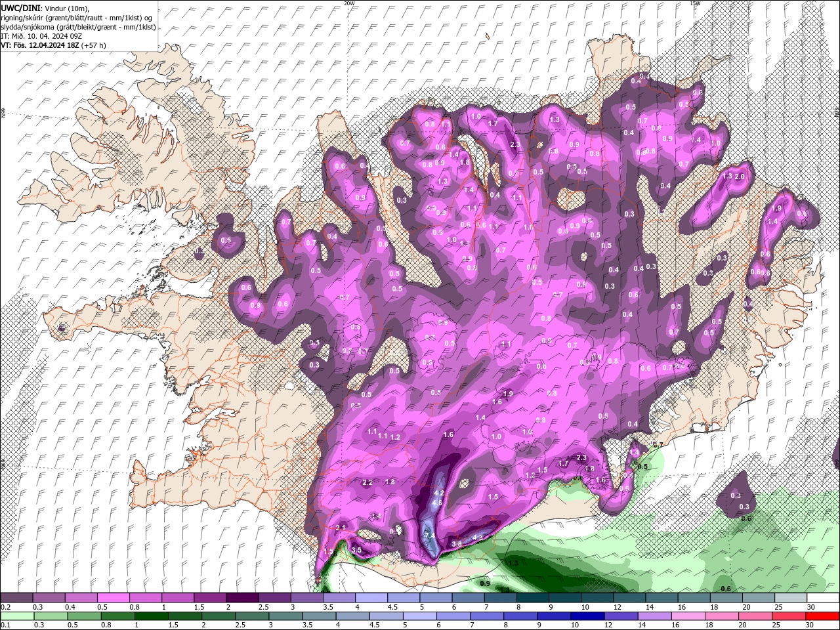The image size is (840, 630).
Task: Click the IT: Mið. 10. 04. 2024 09Z line
Action: pyautogui.click(x=41, y=36)
